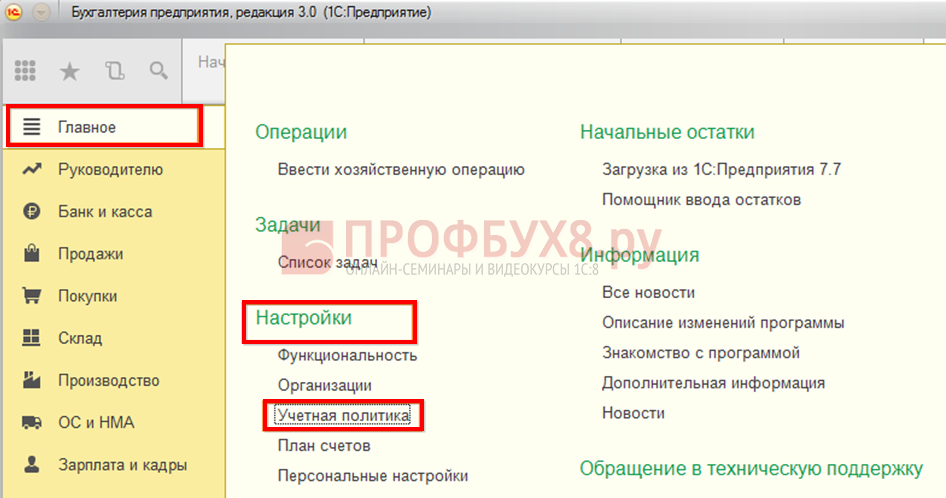Go to Продажи shopping bag section
The image size is (946, 498).
90,254
